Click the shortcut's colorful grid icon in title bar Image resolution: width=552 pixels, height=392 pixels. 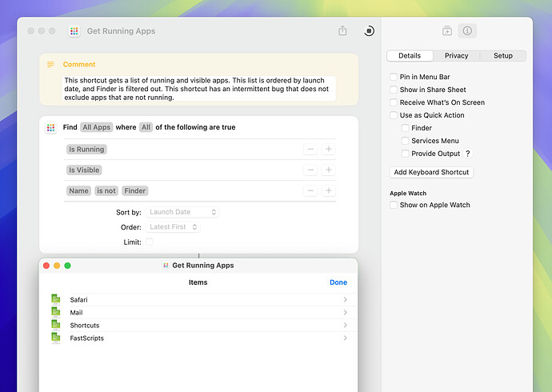pos(74,31)
